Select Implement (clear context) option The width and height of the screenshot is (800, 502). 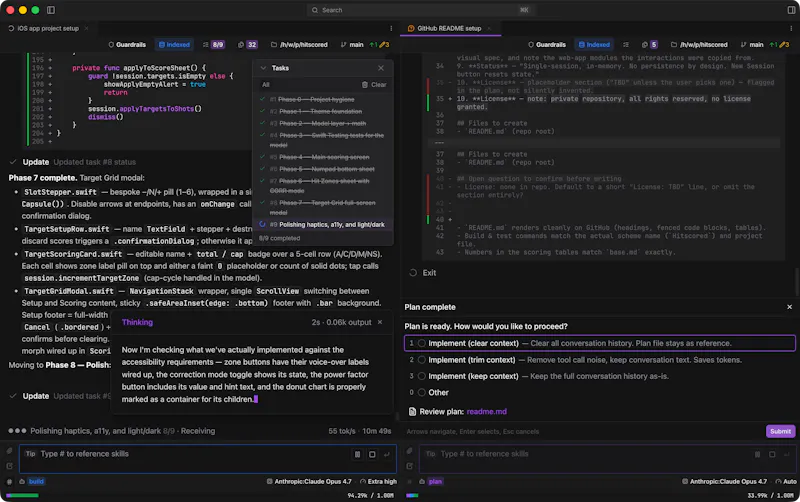[x=599, y=343]
